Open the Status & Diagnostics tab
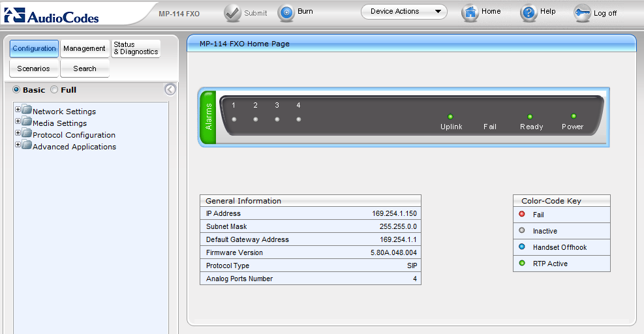644x334 pixels. point(136,48)
